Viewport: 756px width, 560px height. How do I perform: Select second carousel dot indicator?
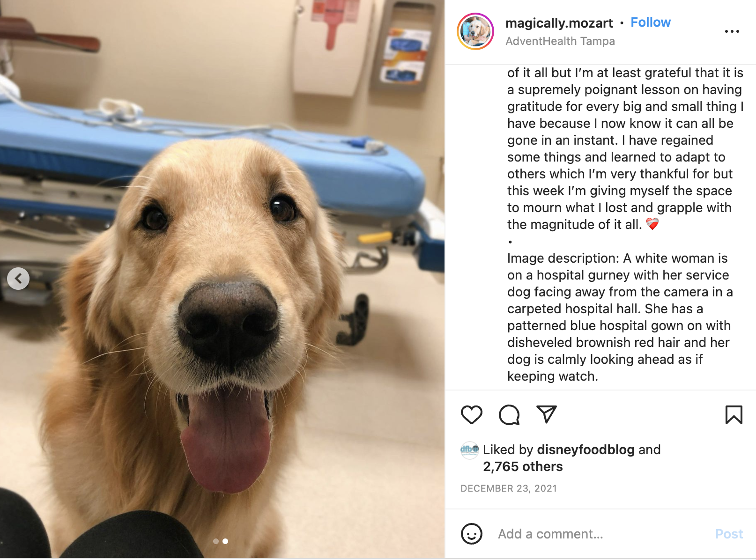[225, 541]
